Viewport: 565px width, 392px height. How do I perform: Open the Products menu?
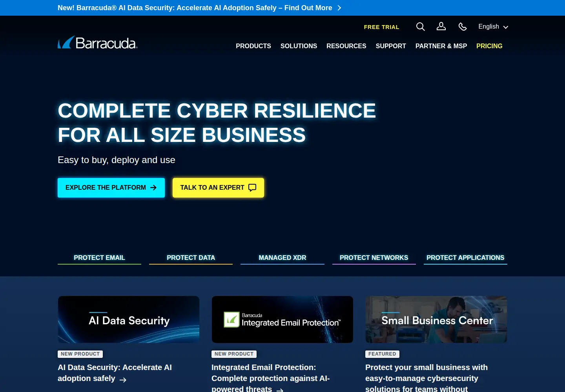(x=253, y=46)
